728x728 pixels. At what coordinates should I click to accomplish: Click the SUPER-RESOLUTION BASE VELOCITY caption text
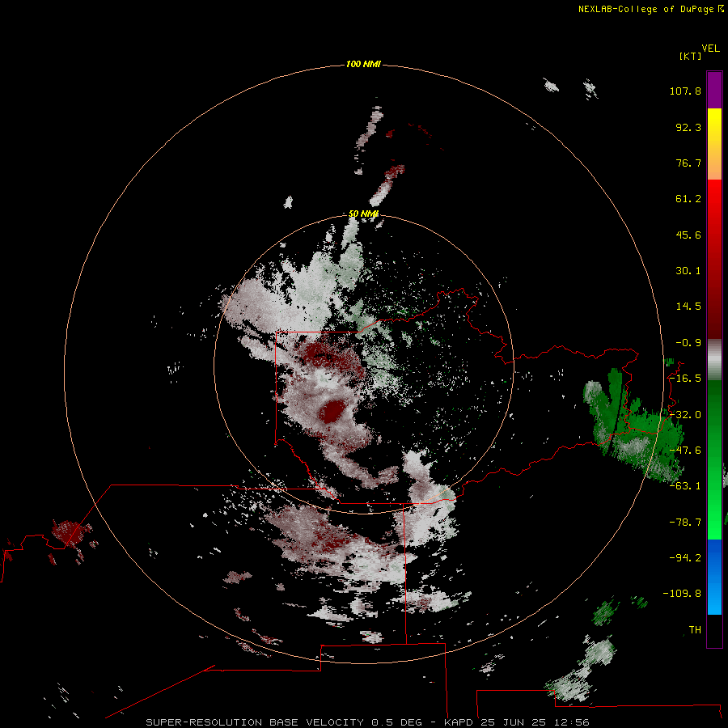pos(255,722)
